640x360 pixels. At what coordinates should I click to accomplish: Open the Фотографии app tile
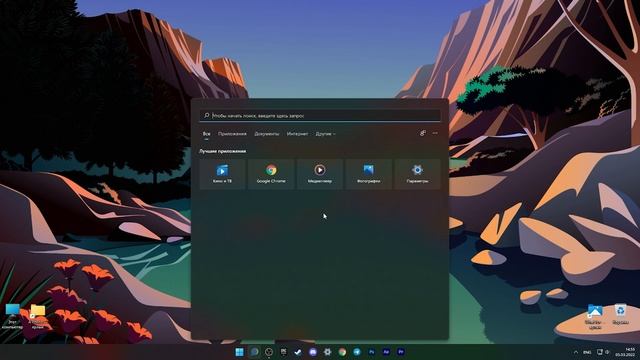tap(369, 174)
